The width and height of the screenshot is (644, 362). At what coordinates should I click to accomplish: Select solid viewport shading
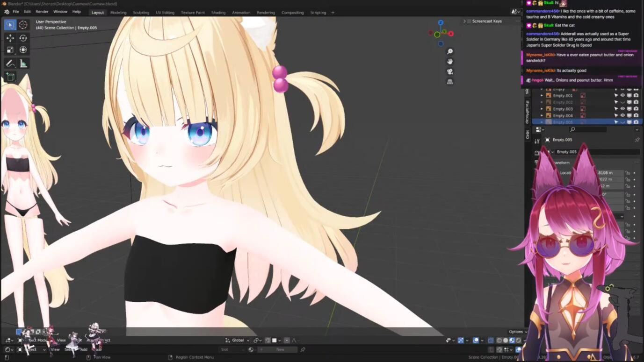pos(506,341)
